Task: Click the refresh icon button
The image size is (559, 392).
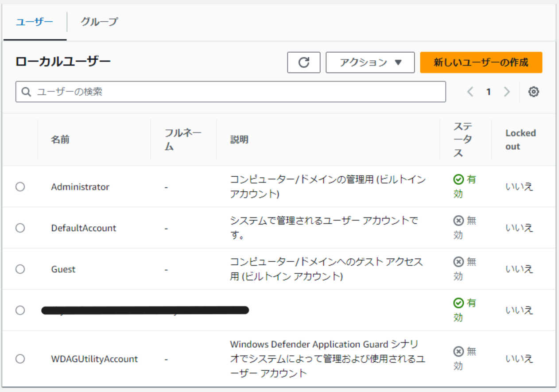Action: (x=303, y=62)
